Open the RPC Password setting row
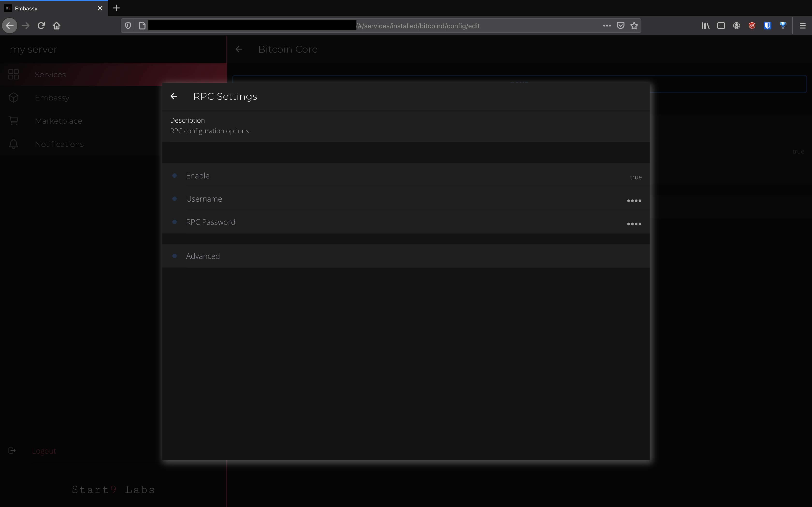The image size is (812, 507). [406, 222]
